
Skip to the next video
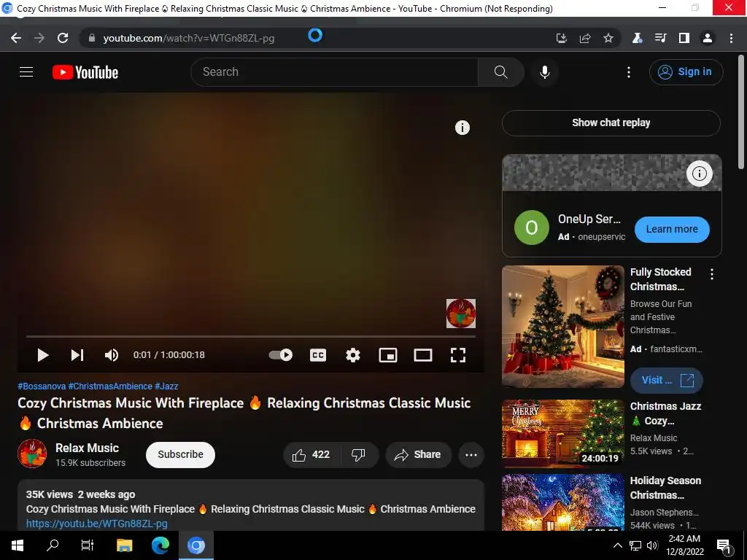(77, 355)
